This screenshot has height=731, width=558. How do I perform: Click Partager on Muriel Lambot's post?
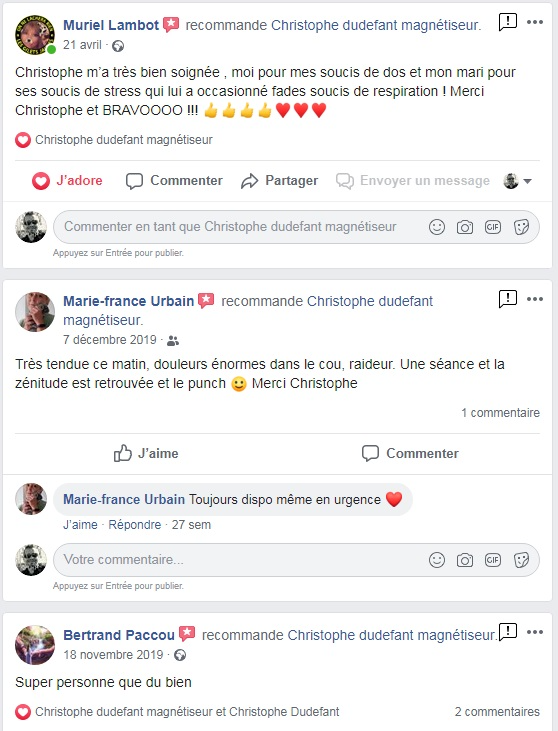point(279,180)
